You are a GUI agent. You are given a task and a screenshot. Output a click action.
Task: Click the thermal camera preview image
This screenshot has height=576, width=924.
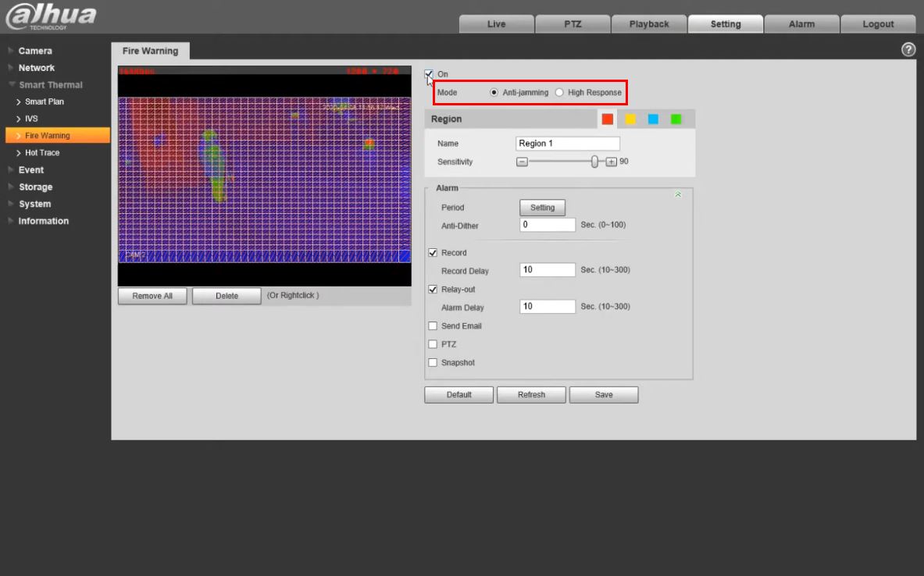pyautogui.click(x=265, y=176)
